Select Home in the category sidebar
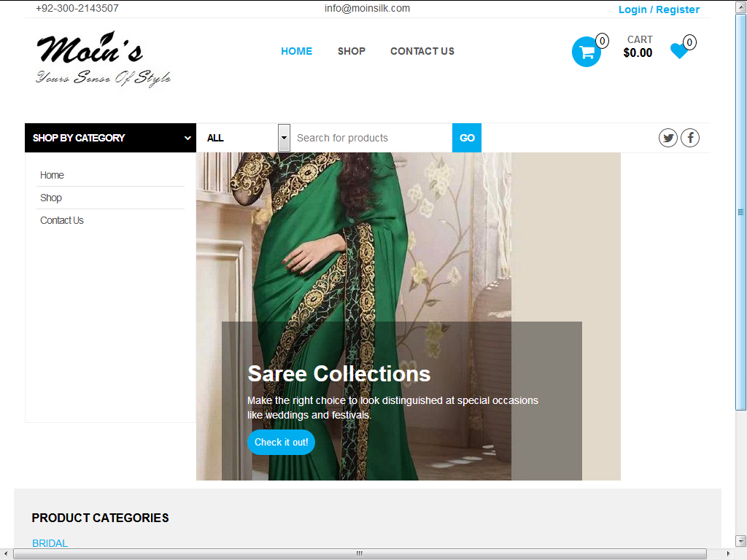The image size is (747, 560). click(52, 175)
